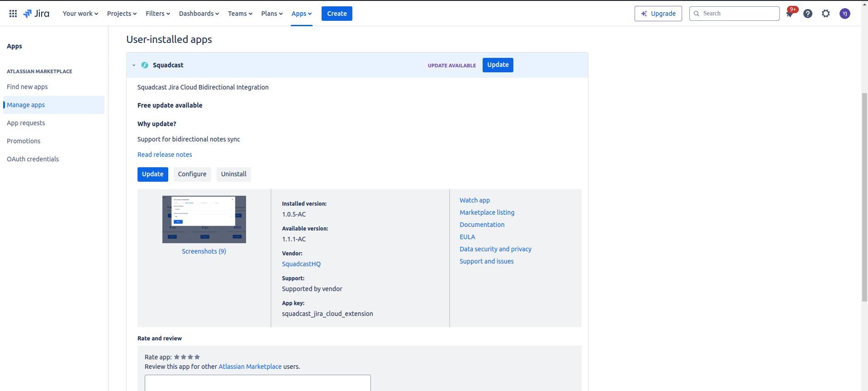Go to OAuth credentials page
Viewport: 868px width, 391px height.
click(33, 159)
